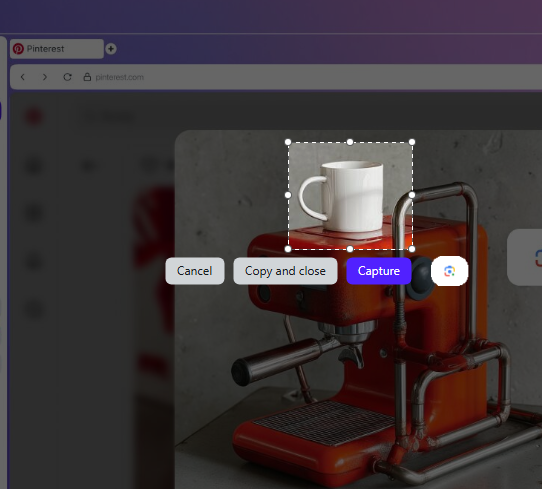Open a new tab with plus icon
The height and width of the screenshot is (489, 542).
click(111, 49)
